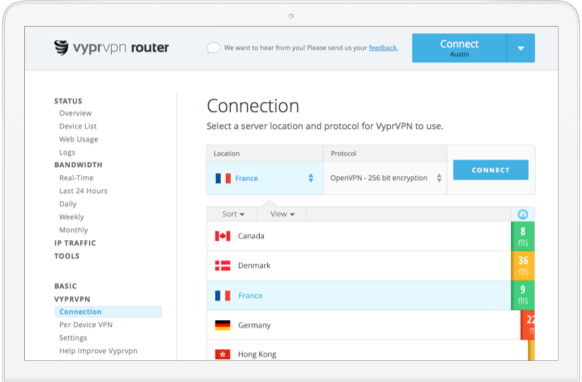Click the Canada flag icon in the server list
This screenshot has height=382, width=582.
(223, 236)
